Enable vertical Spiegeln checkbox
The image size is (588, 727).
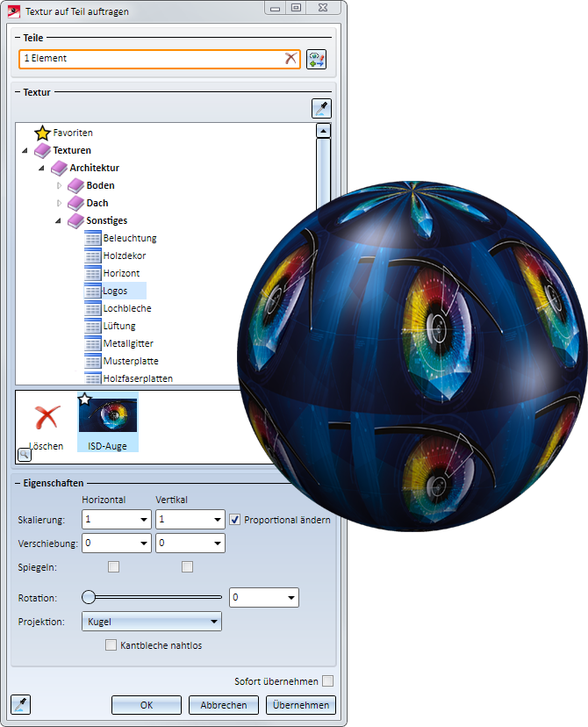click(x=187, y=567)
